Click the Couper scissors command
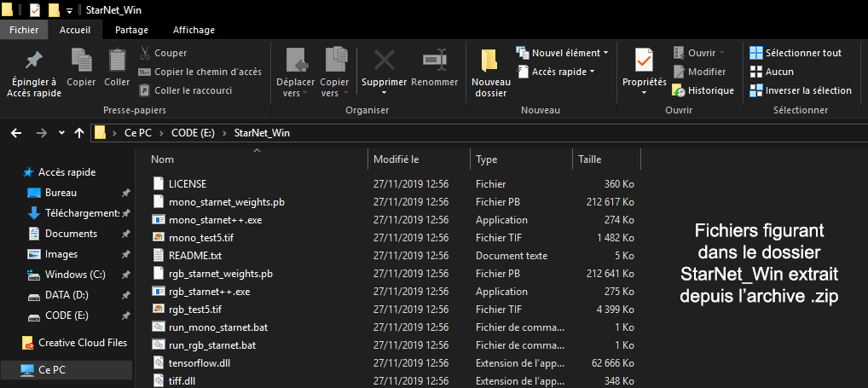This screenshot has height=388, width=868. tap(164, 53)
